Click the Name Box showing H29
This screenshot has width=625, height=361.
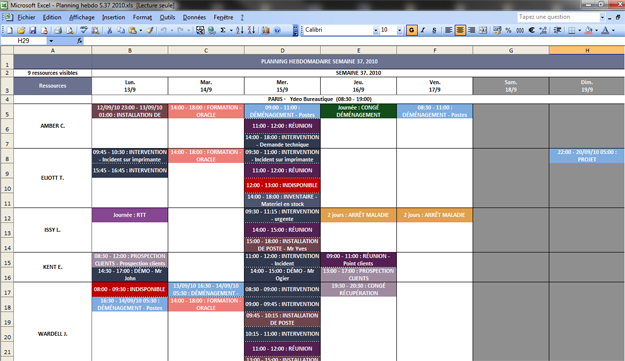24,41
